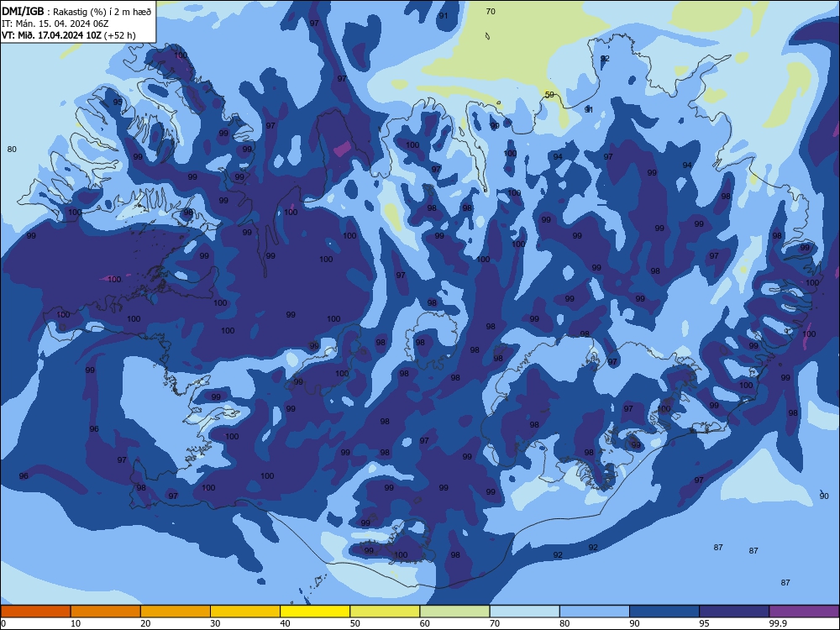Pick the amber 20–30 legend swatch

(176, 612)
